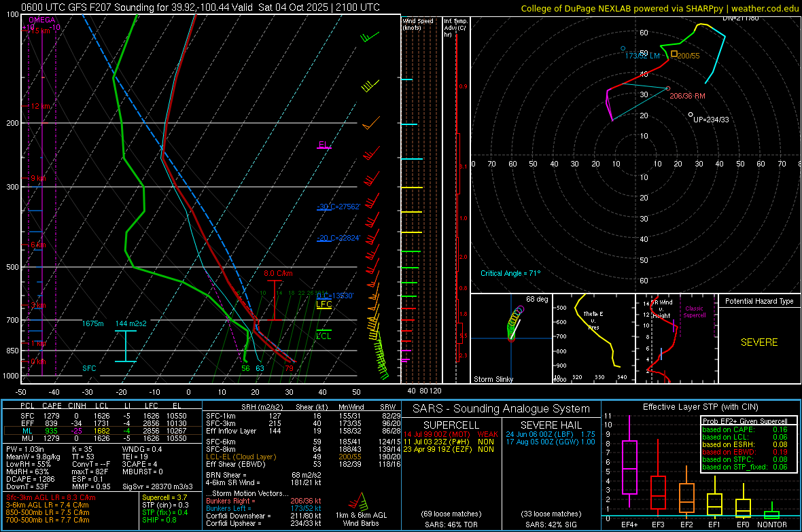Click the red EF3 box plot

pos(658,476)
